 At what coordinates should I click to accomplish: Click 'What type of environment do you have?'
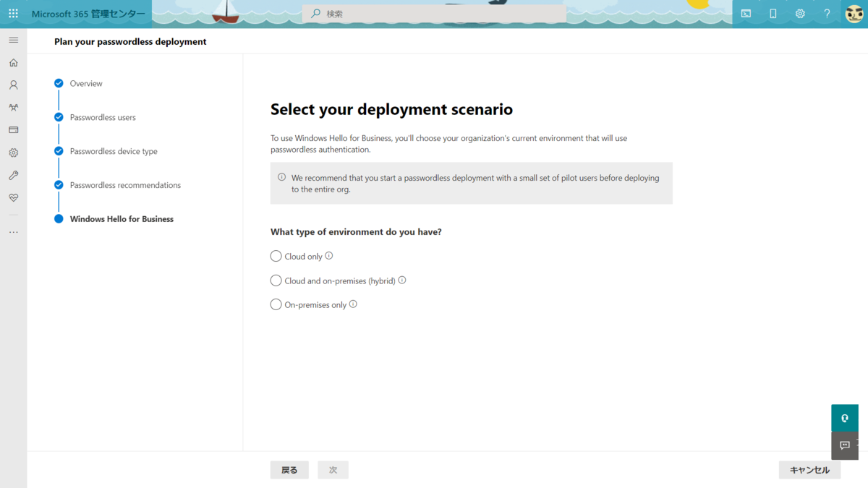click(356, 232)
